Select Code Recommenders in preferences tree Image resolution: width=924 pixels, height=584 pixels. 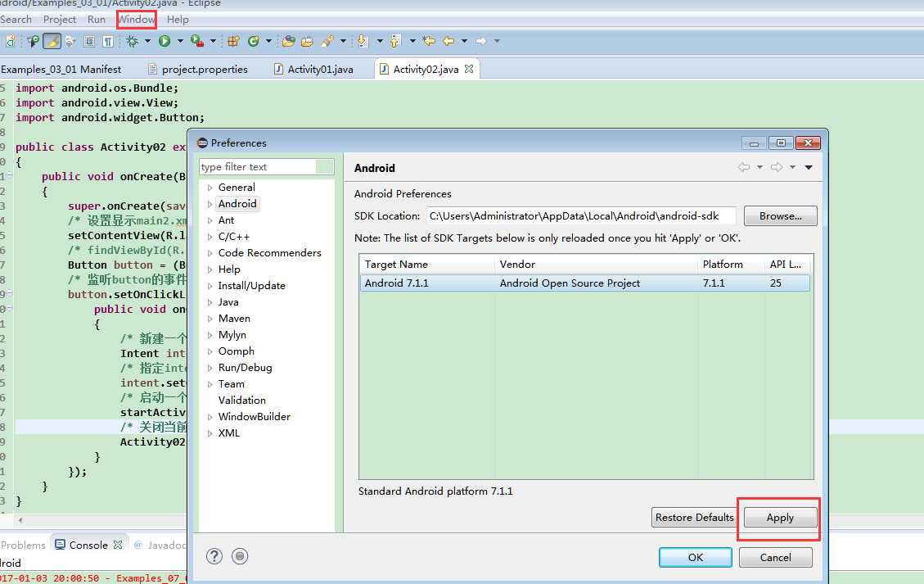(269, 252)
